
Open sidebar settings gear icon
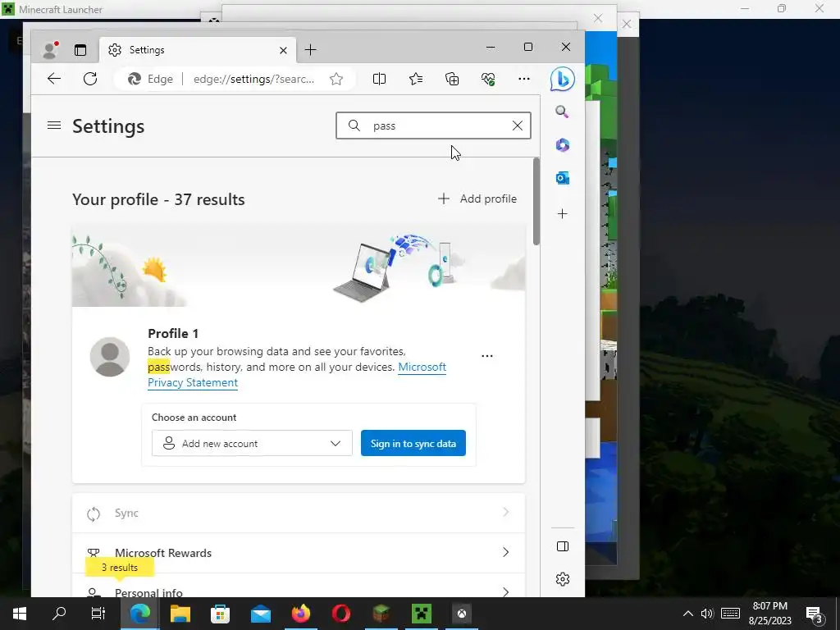click(563, 579)
